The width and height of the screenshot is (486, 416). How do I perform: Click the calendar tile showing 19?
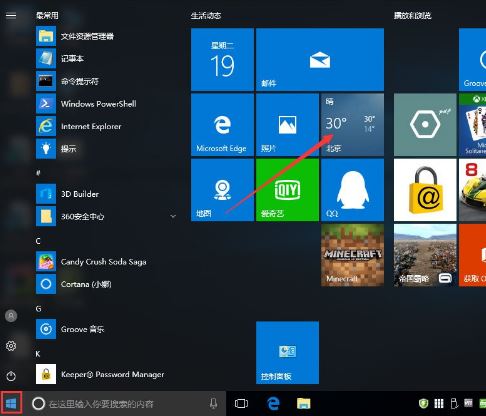222,59
